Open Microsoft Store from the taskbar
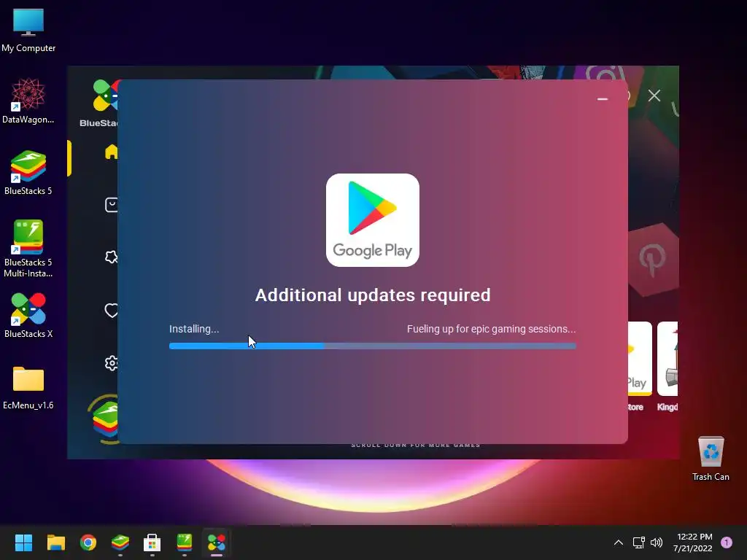747x560 pixels. (152, 542)
